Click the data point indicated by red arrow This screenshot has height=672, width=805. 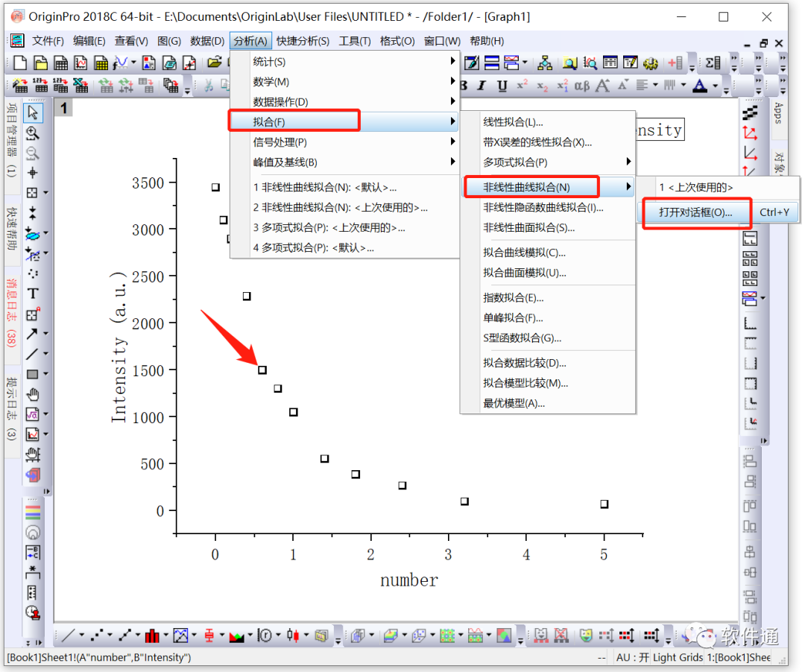262,370
